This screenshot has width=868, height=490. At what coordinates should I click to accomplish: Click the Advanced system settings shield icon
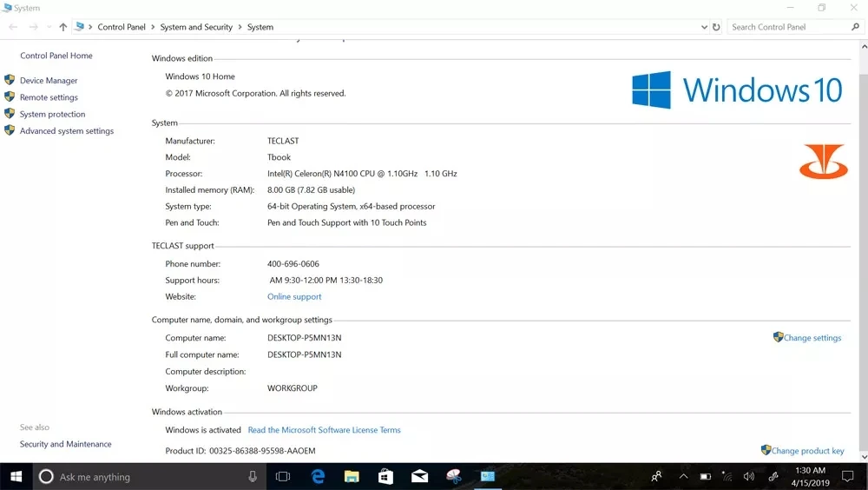pyautogui.click(x=10, y=130)
